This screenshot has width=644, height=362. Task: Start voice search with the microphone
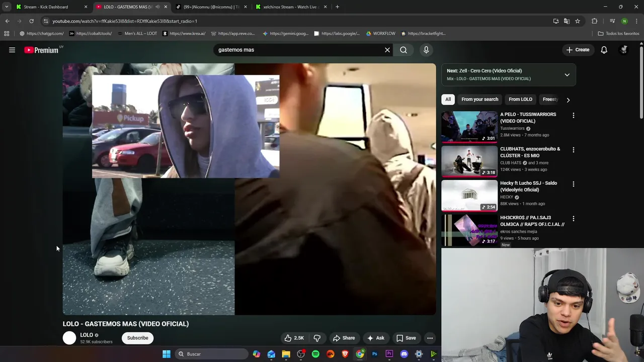coord(426,50)
